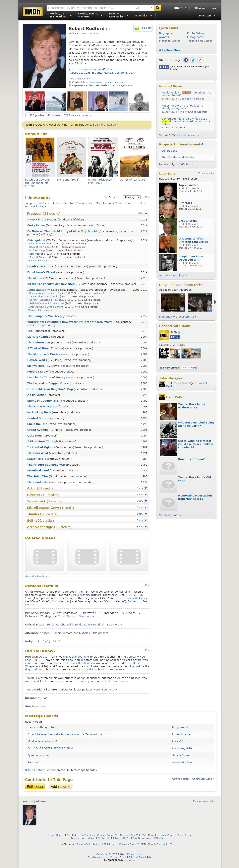Viewport: 239px width, 868px height.
Task: Copy page link using link icon
Action: [x=200, y=60]
